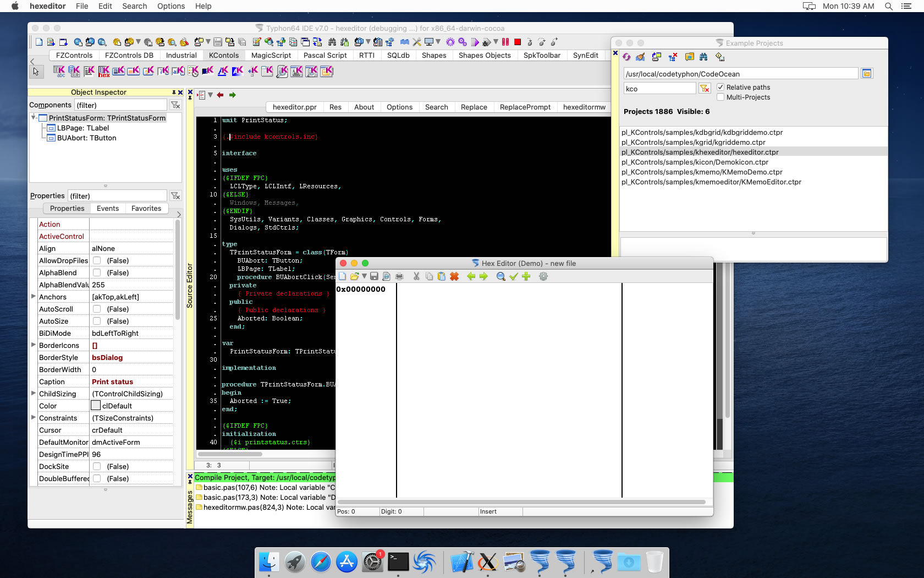Screen dimensions: 924x578
Task: Switch to the SynEdit palette tab
Action: point(585,55)
